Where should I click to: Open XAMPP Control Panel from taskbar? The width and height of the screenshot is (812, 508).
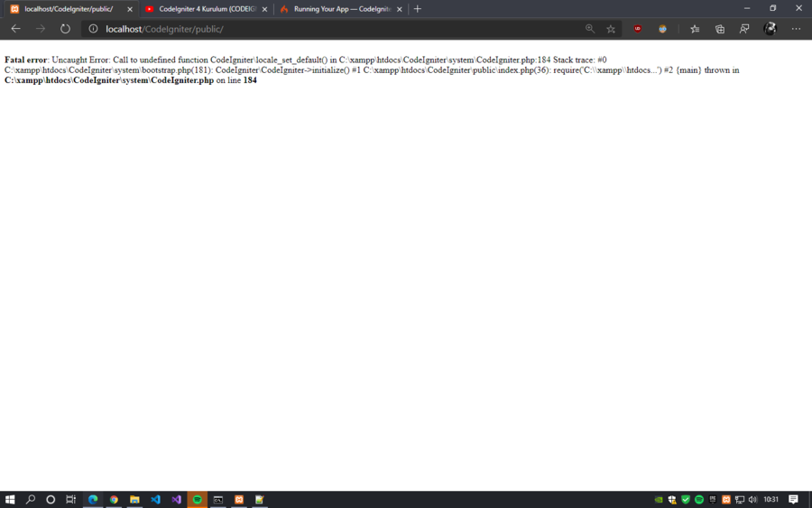click(x=239, y=500)
